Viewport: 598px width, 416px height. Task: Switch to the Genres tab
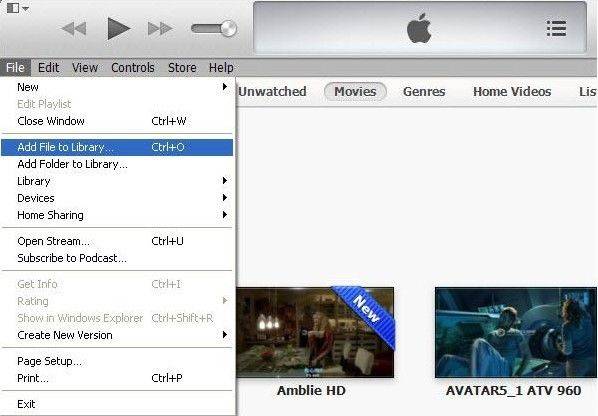click(x=424, y=92)
